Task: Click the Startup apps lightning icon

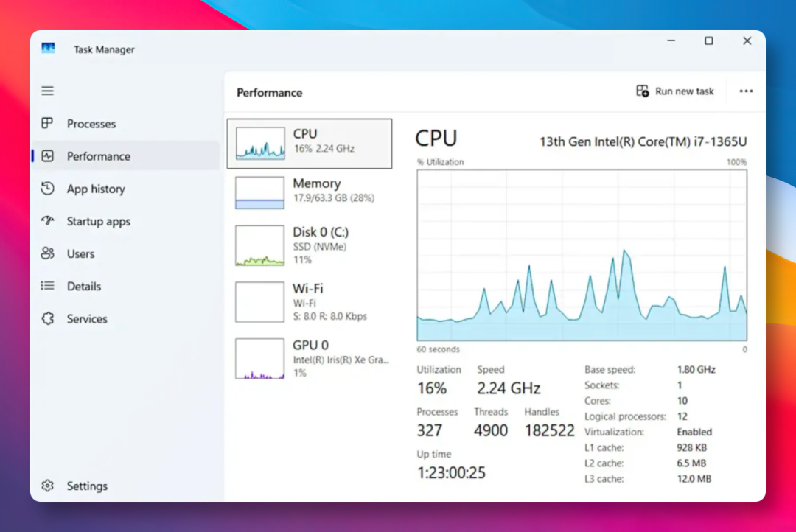Action: pyautogui.click(x=48, y=221)
